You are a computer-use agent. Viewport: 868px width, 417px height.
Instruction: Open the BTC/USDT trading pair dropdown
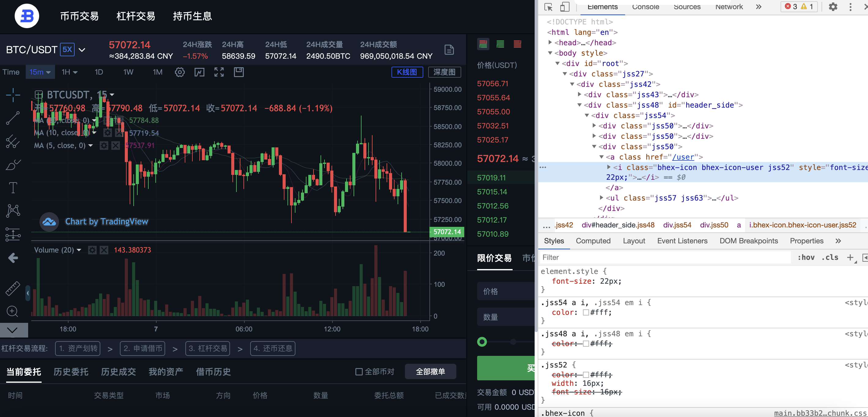(82, 50)
